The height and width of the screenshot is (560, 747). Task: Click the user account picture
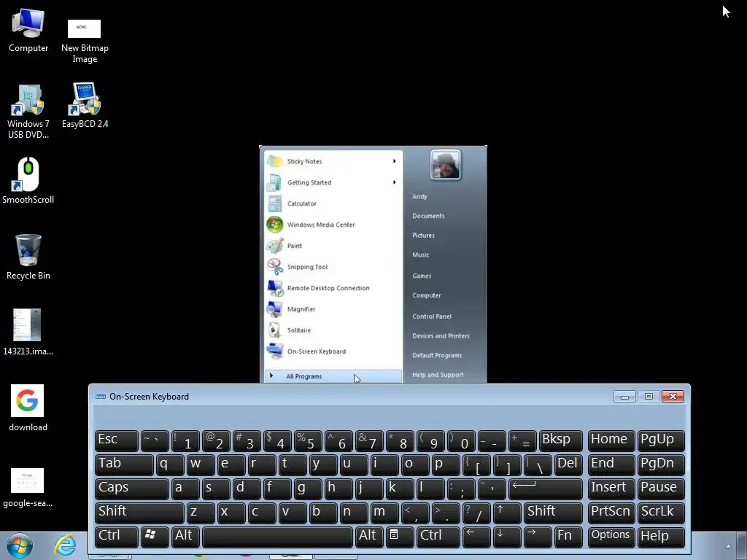coord(446,165)
